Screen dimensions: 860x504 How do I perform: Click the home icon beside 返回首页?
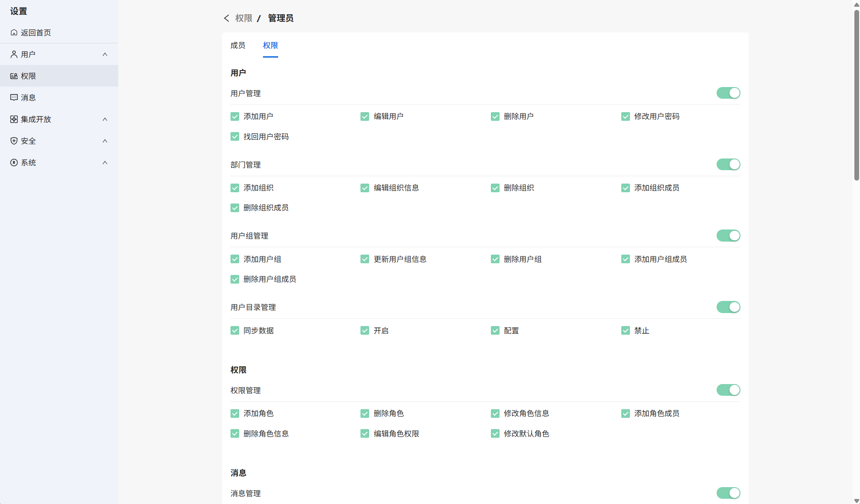click(14, 32)
